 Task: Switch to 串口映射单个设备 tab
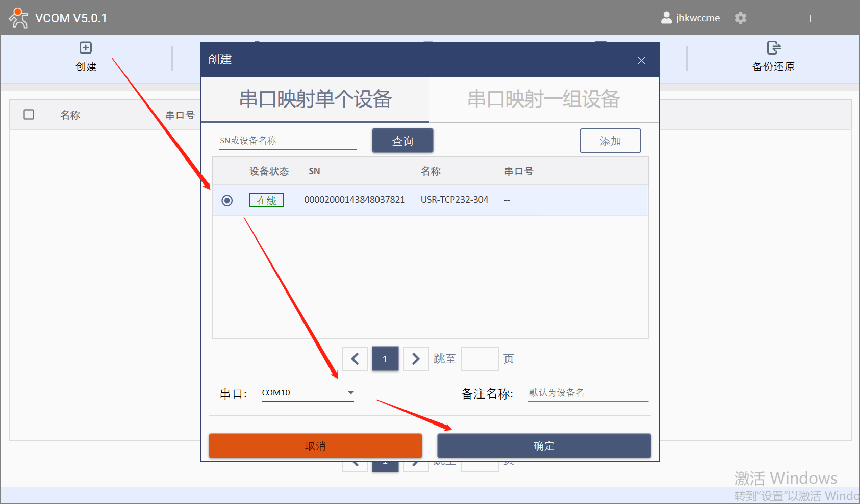click(x=315, y=99)
